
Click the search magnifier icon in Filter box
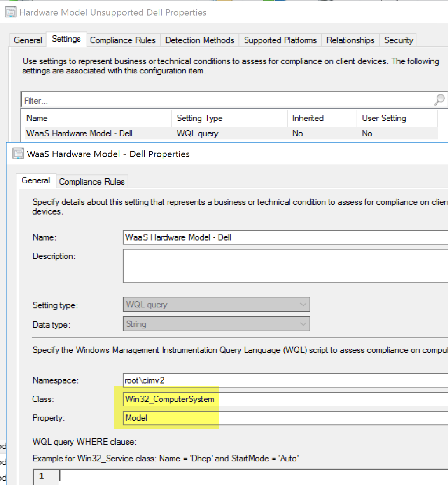point(439,100)
